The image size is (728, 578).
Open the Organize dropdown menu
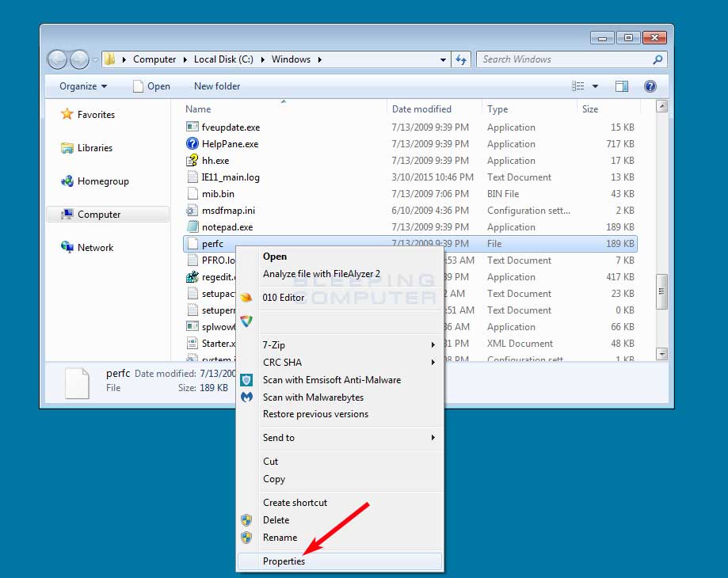click(x=82, y=86)
